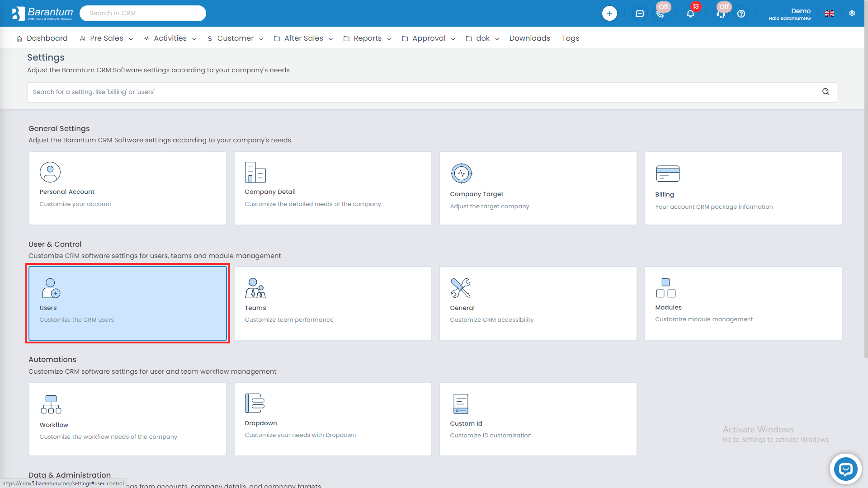The image size is (868, 488).
Task: Click the Search in CRM field
Action: point(143,13)
